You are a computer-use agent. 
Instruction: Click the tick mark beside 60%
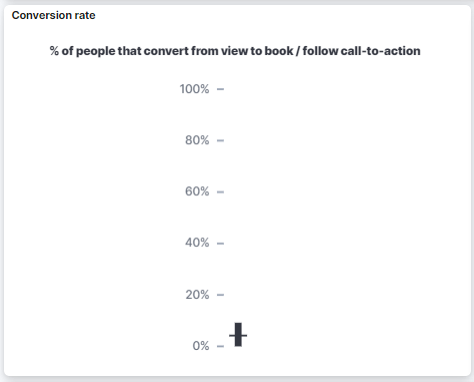click(x=220, y=192)
